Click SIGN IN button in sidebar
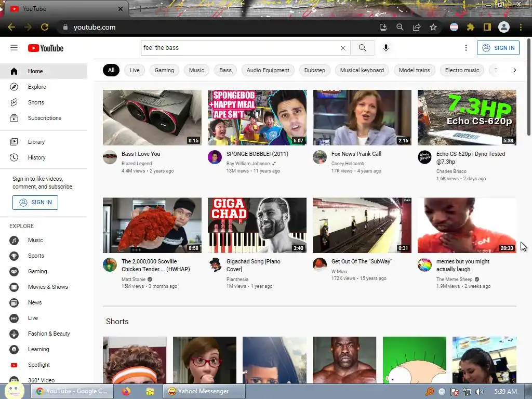The width and height of the screenshot is (532, 399). 35,203
